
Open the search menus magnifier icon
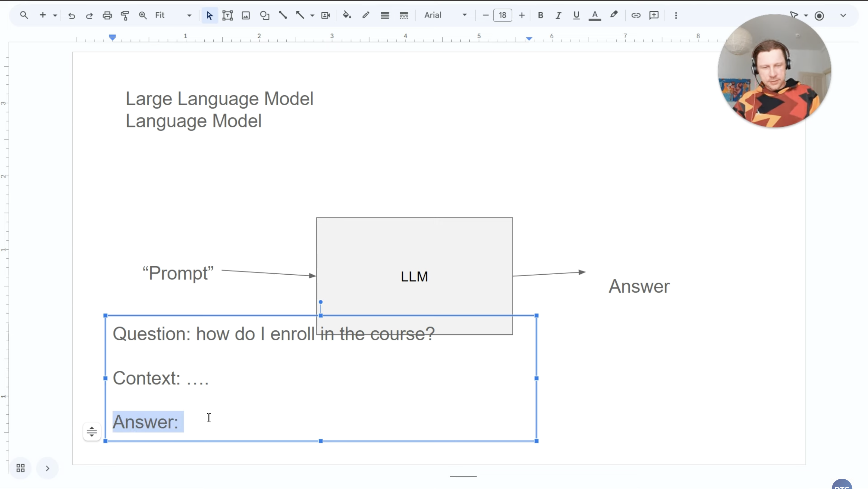(x=24, y=15)
